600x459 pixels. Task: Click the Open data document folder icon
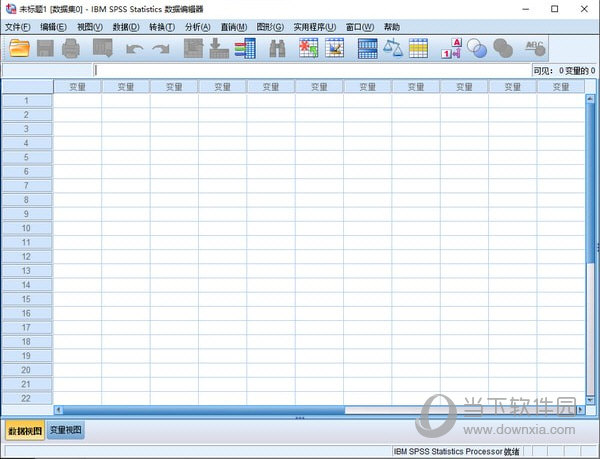(x=19, y=49)
